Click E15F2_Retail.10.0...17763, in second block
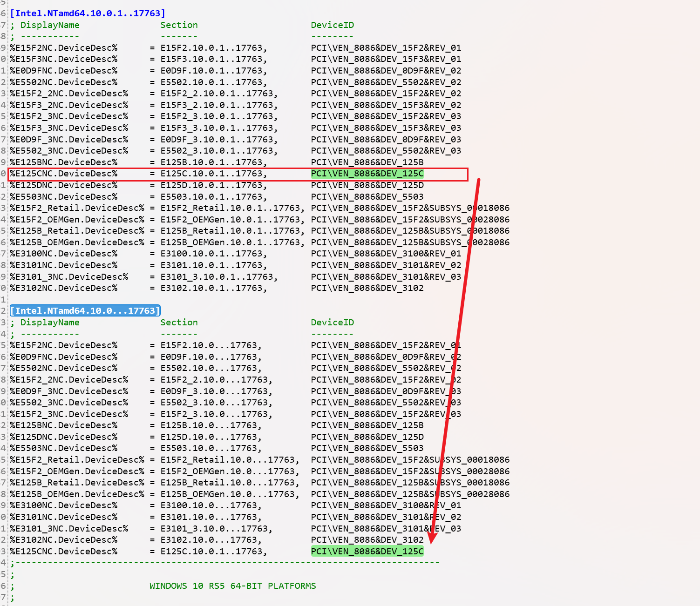700x606 pixels. coord(231,460)
